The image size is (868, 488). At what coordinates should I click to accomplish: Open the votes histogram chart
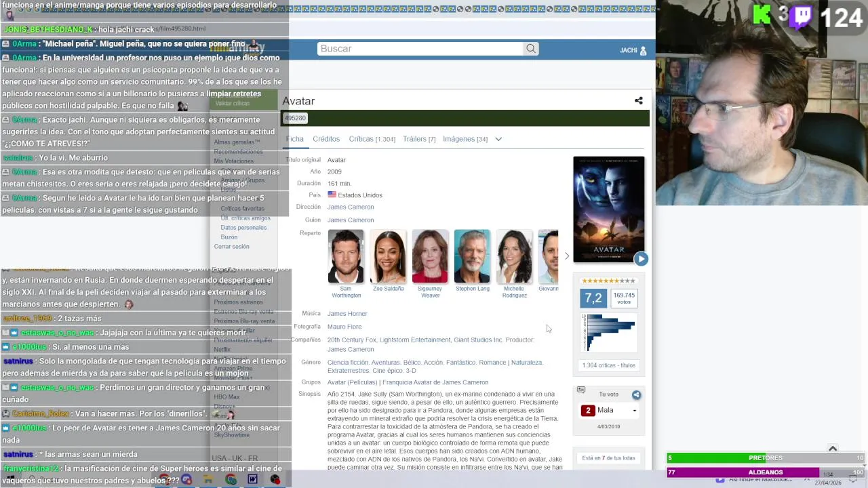point(608,332)
